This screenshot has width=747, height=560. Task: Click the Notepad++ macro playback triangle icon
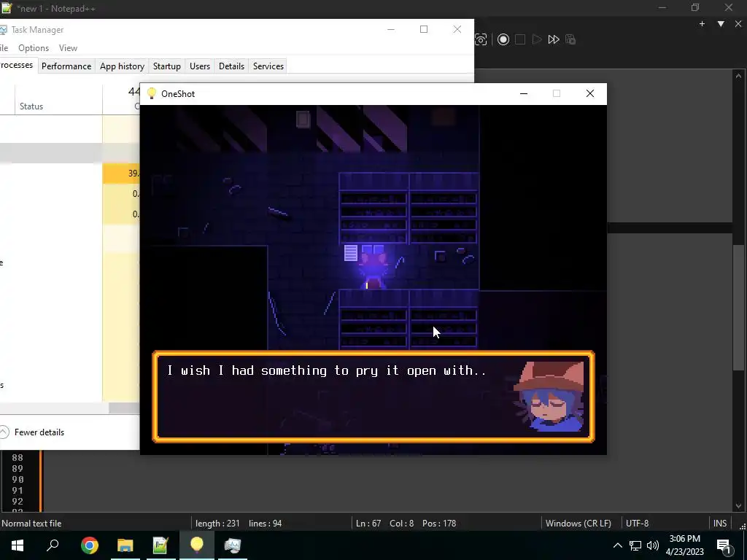click(x=537, y=39)
